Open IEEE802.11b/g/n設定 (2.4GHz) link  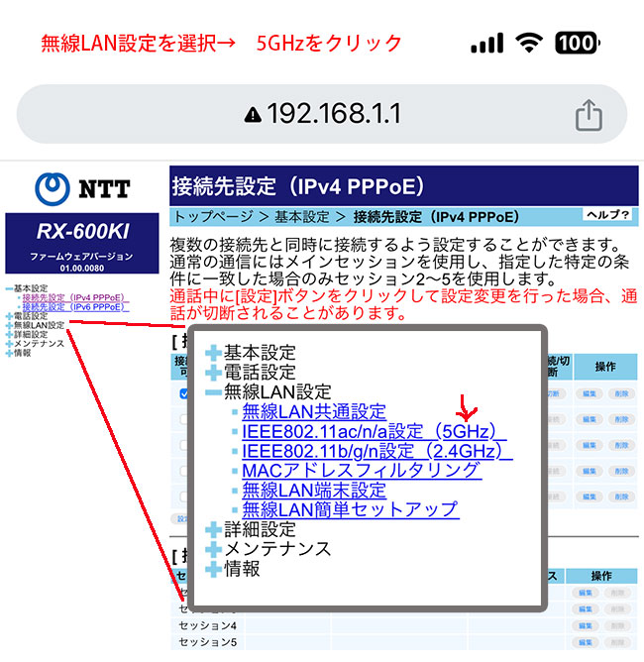tap(376, 451)
